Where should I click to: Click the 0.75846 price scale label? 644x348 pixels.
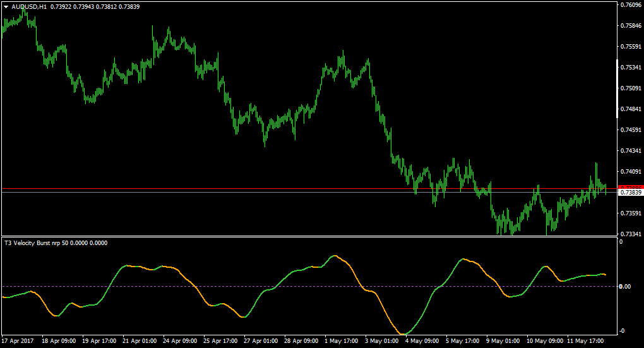(x=631, y=25)
